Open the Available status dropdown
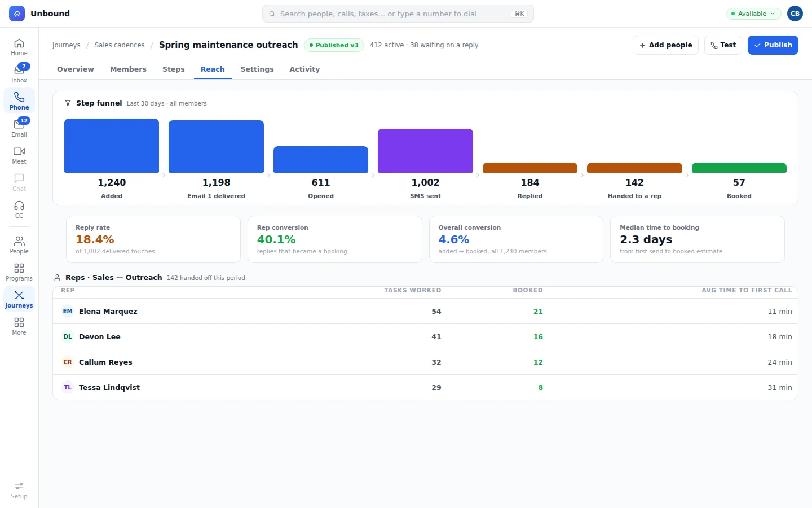812x508 pixels. point(753,14)
